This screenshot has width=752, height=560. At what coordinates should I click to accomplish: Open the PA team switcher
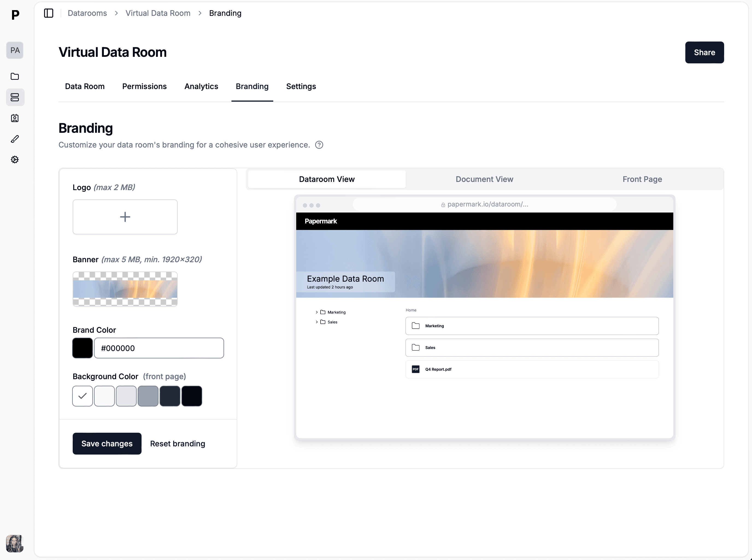[14, 50]
